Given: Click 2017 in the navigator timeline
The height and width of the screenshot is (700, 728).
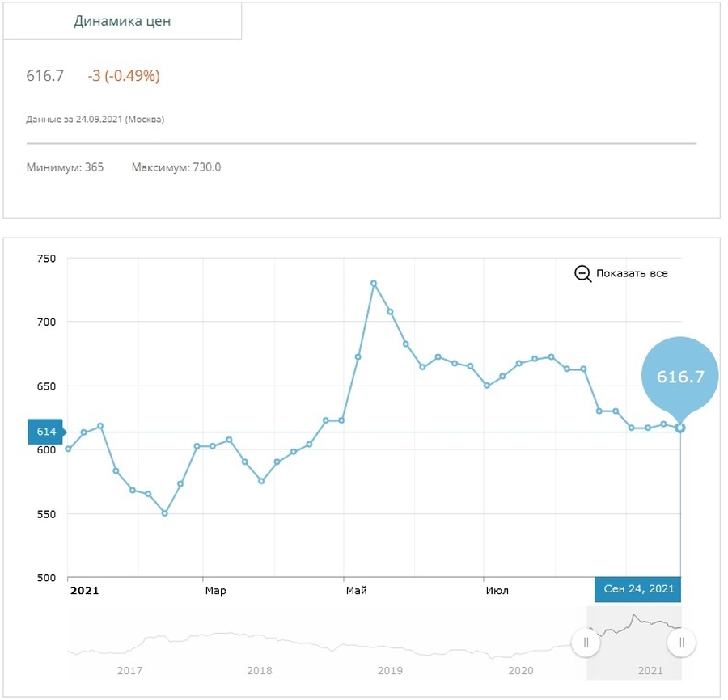Looking at the screenshot, I should point(129,671).
